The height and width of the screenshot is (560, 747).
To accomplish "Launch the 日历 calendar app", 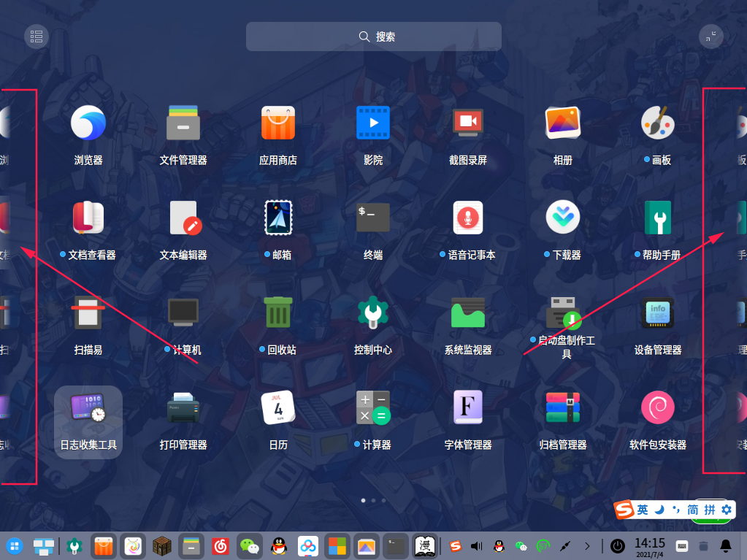I will pos(278,407).
